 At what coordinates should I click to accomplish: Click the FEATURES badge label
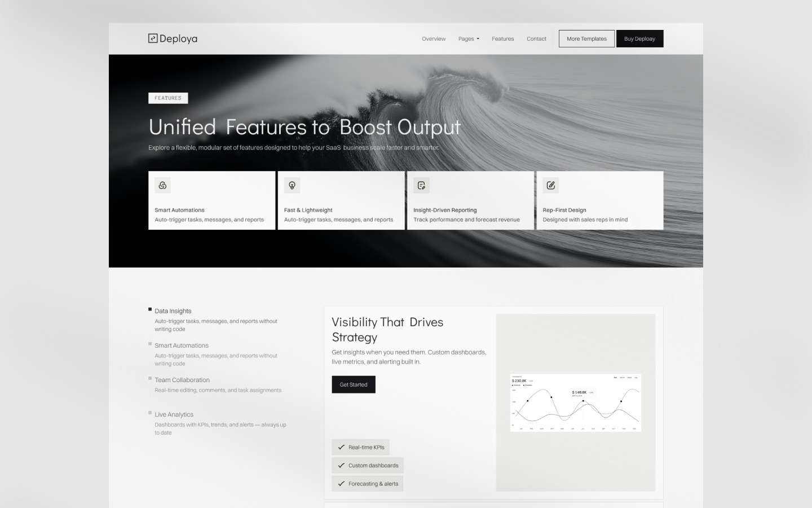click(168, 98)
